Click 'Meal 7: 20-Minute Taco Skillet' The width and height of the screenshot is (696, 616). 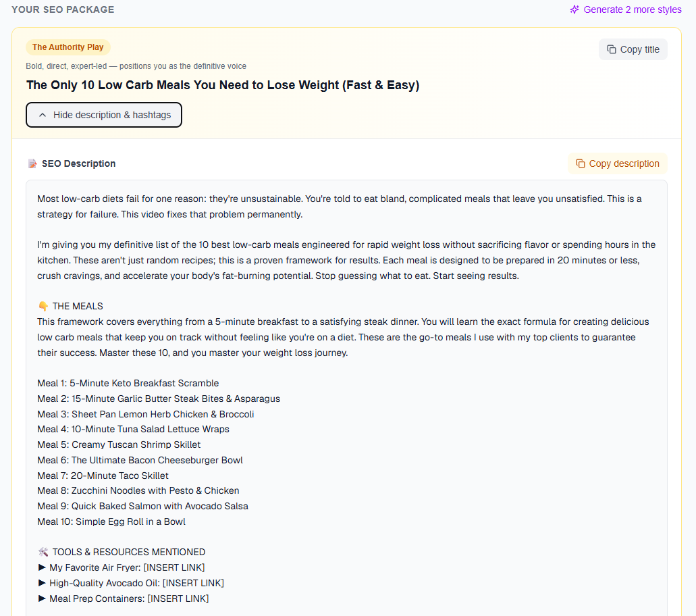coord(103,476)
